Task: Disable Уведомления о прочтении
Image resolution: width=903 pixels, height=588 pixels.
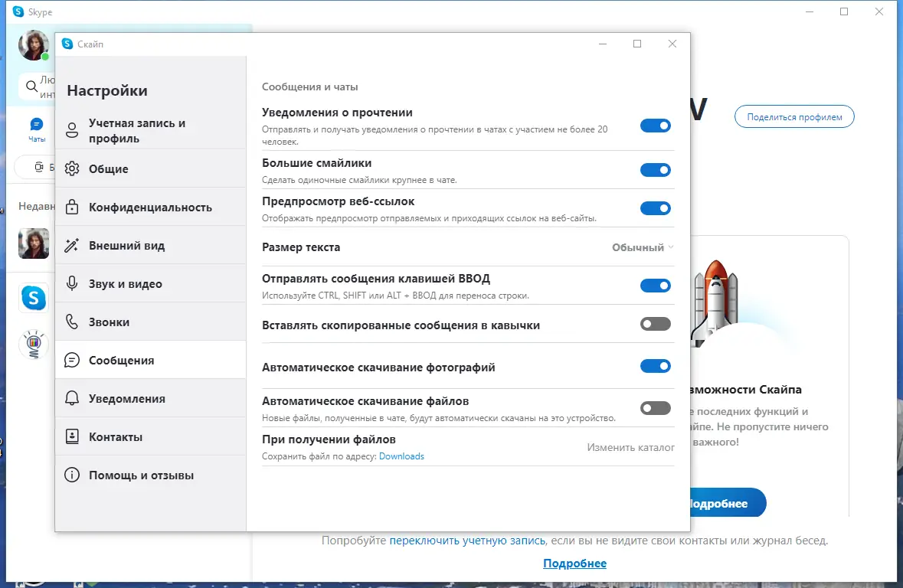Action: point(656,126)
